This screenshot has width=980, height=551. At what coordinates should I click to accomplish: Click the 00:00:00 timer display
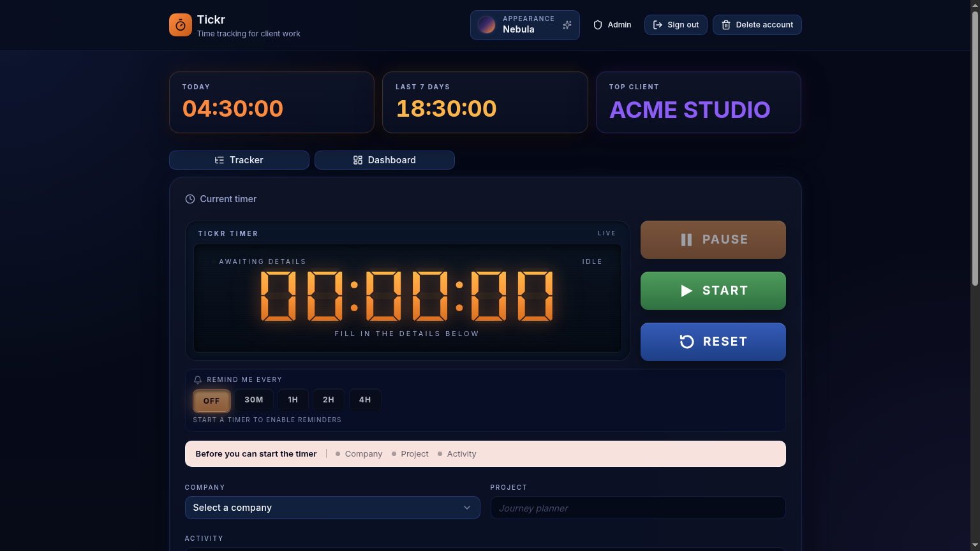(407, 296)
